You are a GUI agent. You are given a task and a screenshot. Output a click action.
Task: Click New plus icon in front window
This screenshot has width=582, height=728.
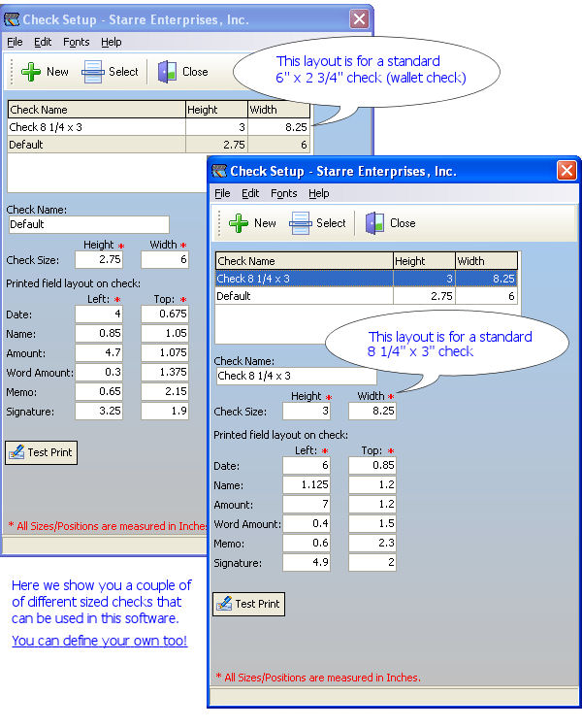click(x=239, y=223)
